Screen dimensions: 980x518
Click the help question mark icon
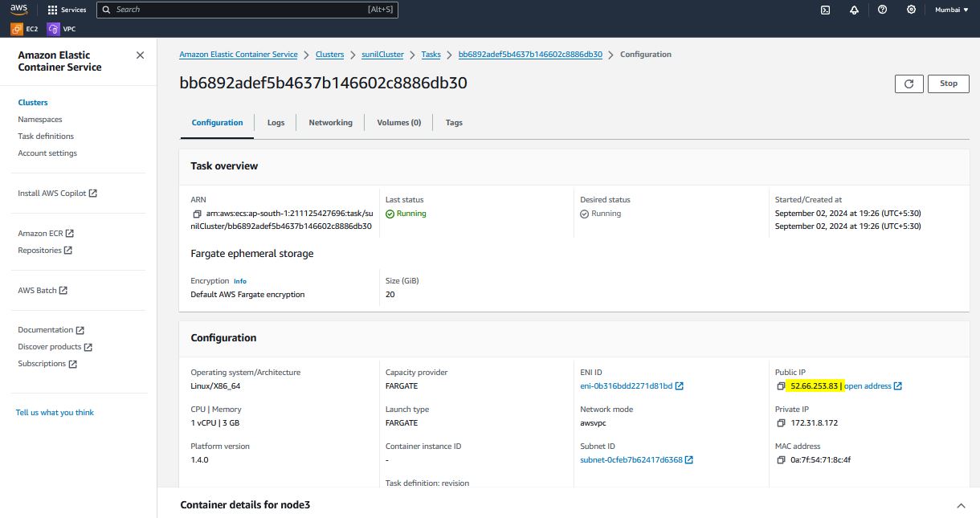coord(883,10)
